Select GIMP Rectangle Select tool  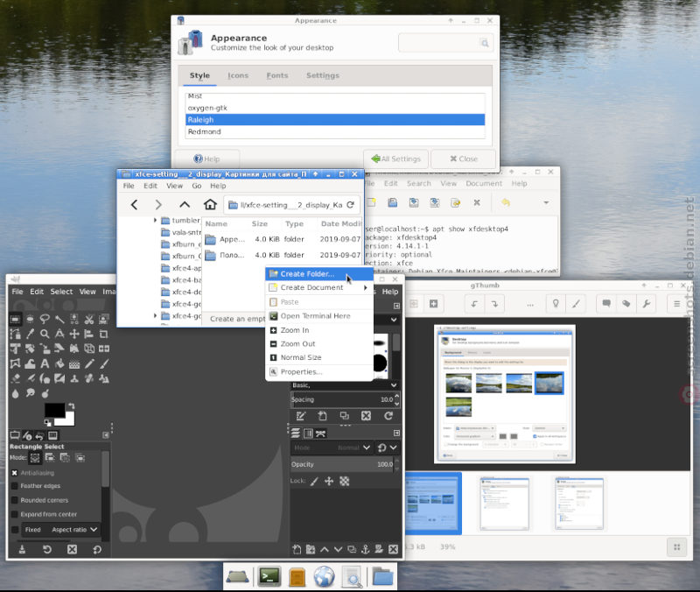click(15, 319)
